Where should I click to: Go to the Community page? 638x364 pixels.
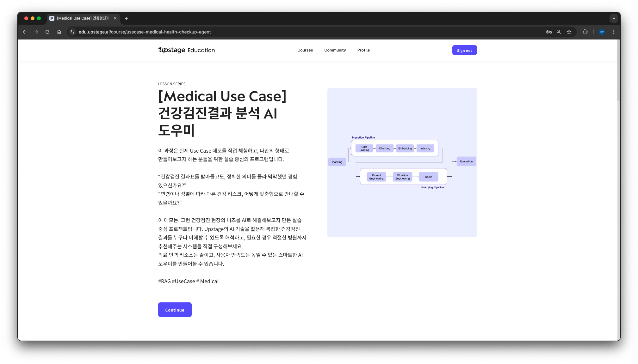coord(335,50)
